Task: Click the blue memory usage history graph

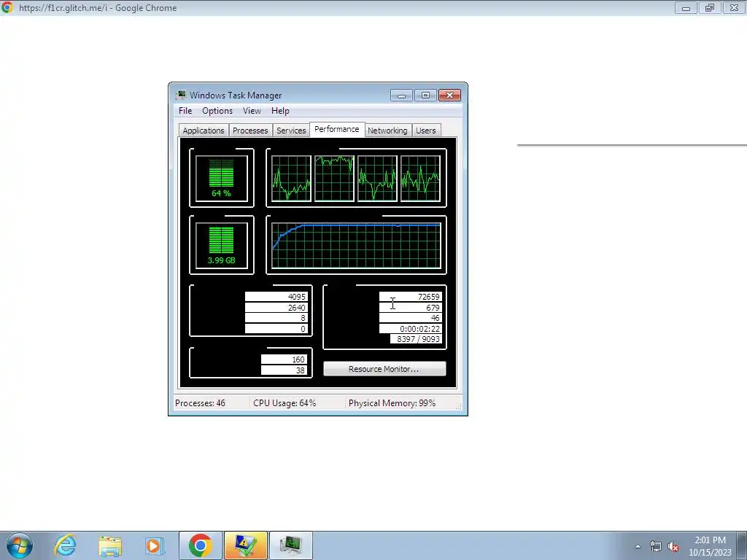Action: [356, 245]
